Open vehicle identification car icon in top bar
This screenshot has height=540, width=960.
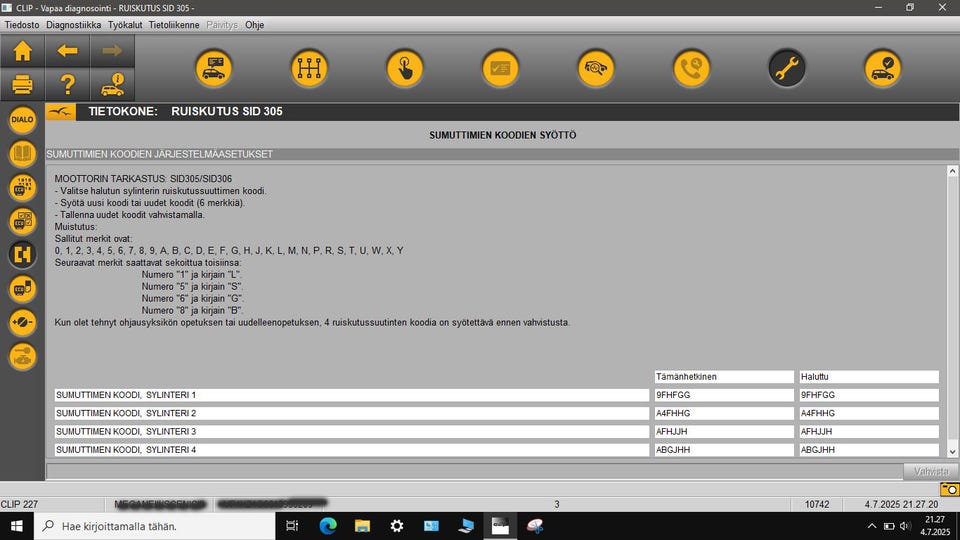tap(214, 68)
